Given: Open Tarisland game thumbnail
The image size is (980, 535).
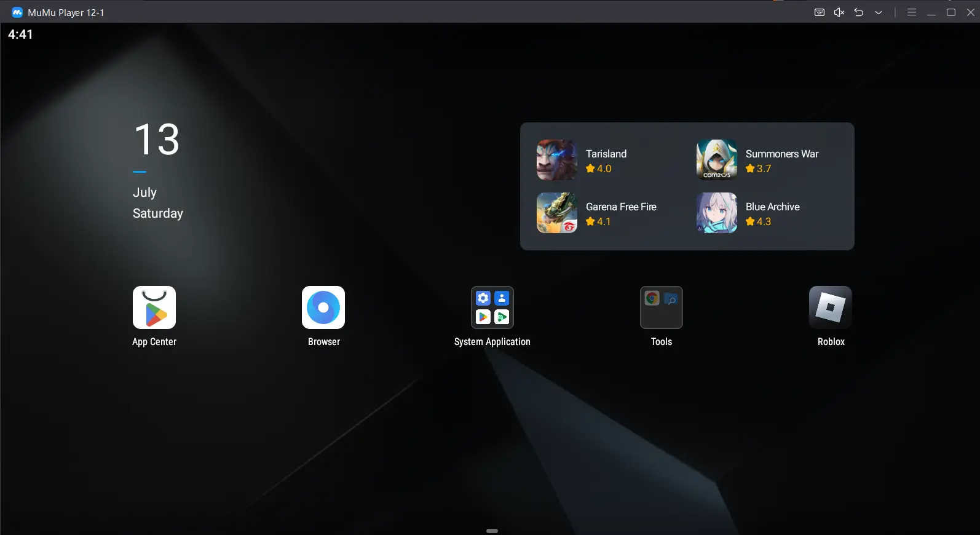Looking at the screenshot, I should click(x=557, y=160).
